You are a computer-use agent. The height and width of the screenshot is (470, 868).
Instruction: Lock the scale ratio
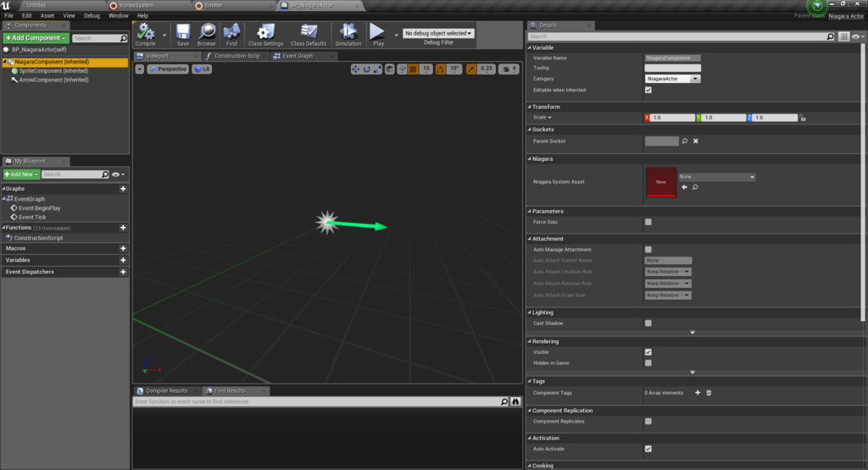[x=803, y=118]
